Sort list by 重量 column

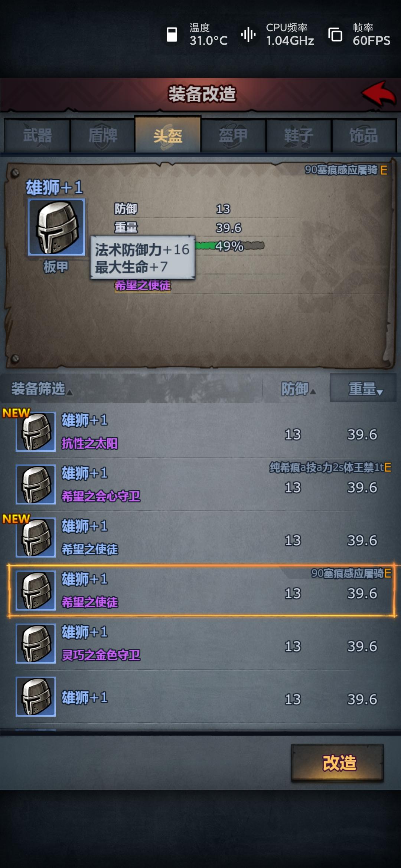click(x=363, y=388)
